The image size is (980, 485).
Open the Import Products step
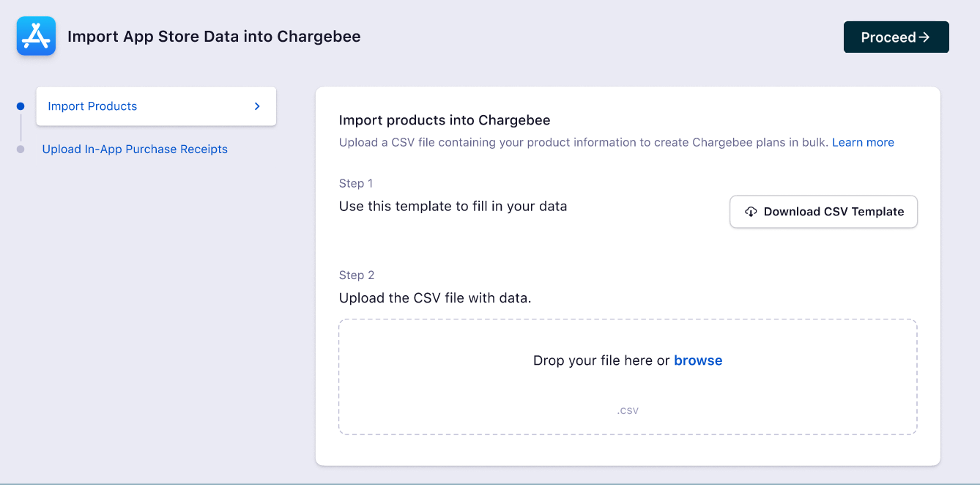92,106
